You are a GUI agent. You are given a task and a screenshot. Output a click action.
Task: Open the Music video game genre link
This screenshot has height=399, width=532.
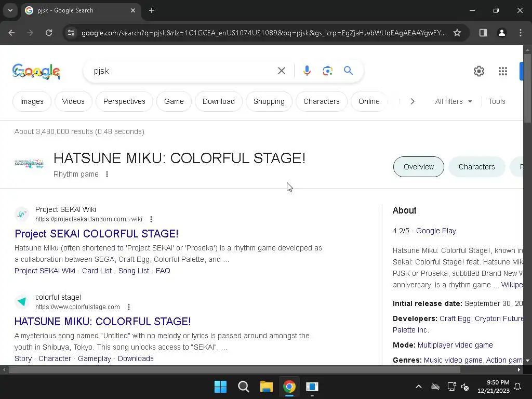point(453,360)
